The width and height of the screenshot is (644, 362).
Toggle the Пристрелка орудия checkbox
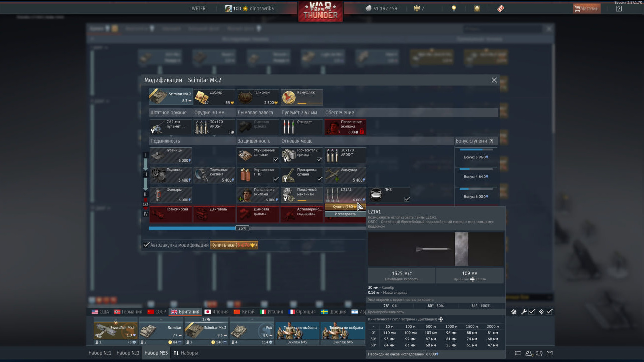click(x=319, y=179)
